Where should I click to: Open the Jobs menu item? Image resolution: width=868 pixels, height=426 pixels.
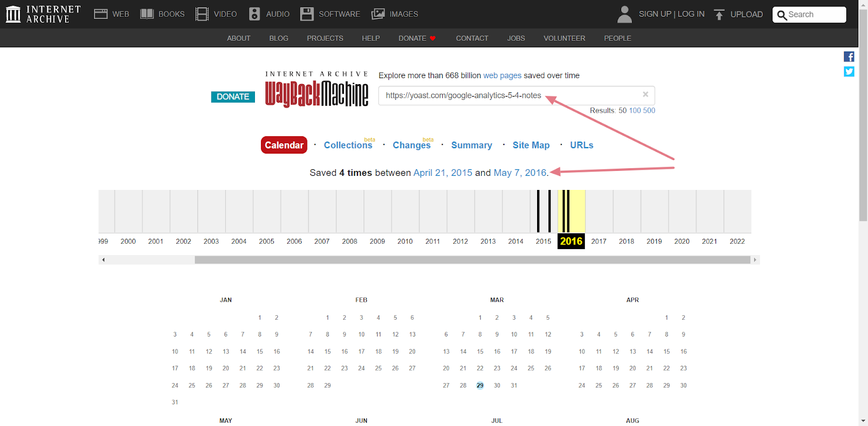click(x=516, y=38)
